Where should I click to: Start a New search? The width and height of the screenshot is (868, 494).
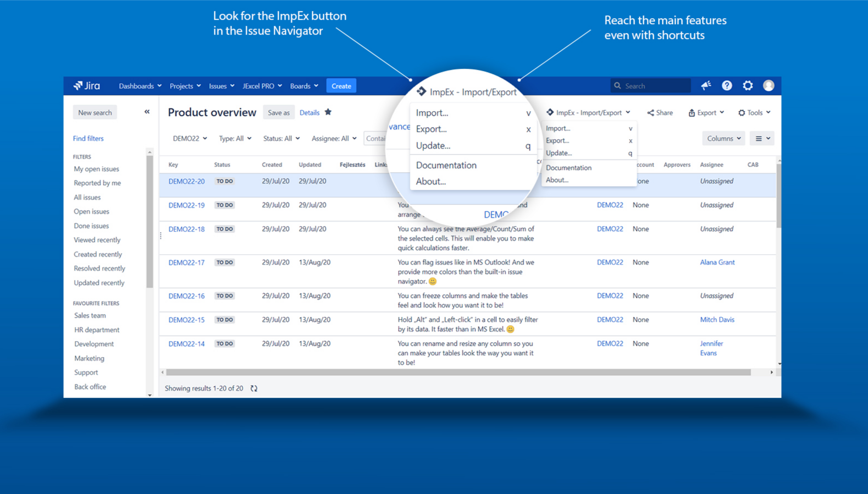point(95,113)
